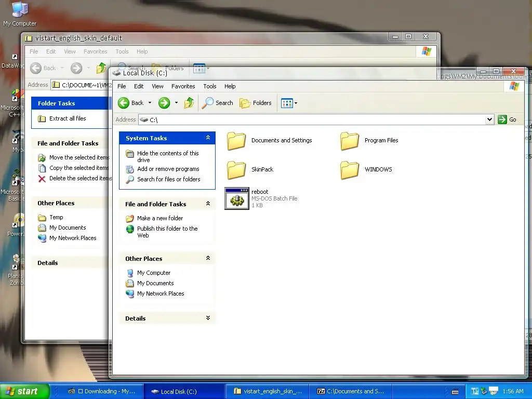The width and height of the screenshot is (532, 399).
Task: Open the File menu in vistart window
Action: tap(34, 51)
